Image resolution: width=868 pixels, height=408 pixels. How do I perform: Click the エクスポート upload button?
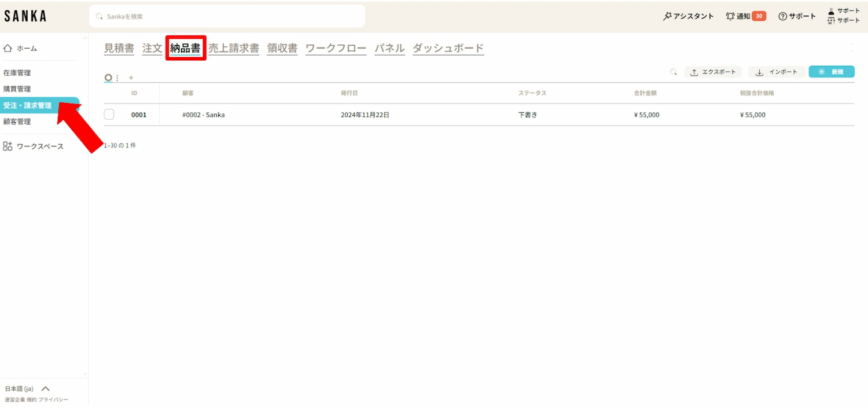[713, 72]
